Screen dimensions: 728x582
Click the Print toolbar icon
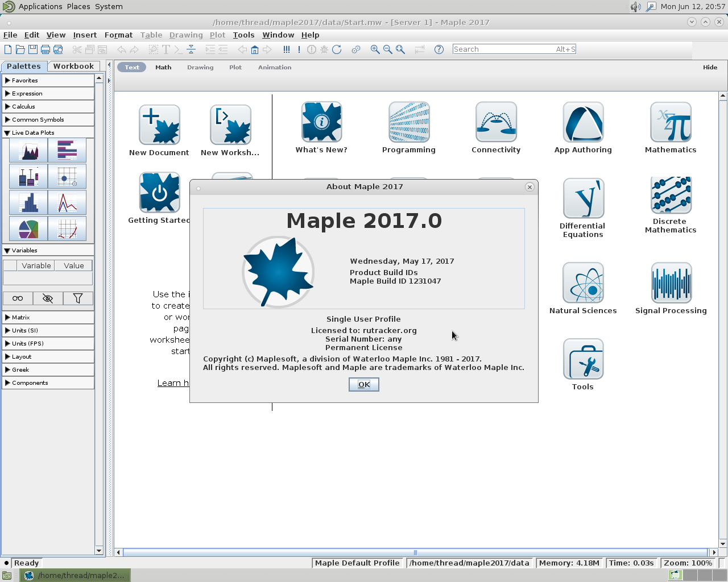click(x=45, y=49)
